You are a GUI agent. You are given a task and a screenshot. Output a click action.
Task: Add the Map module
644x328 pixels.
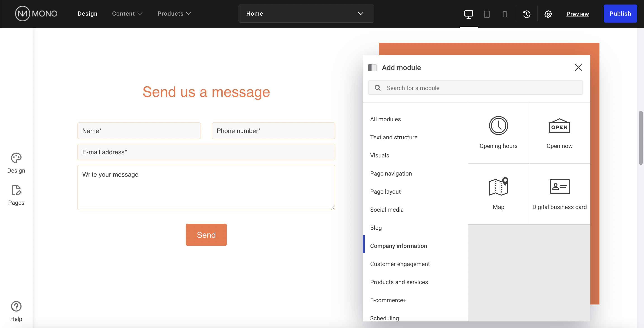tap(498, 194)
